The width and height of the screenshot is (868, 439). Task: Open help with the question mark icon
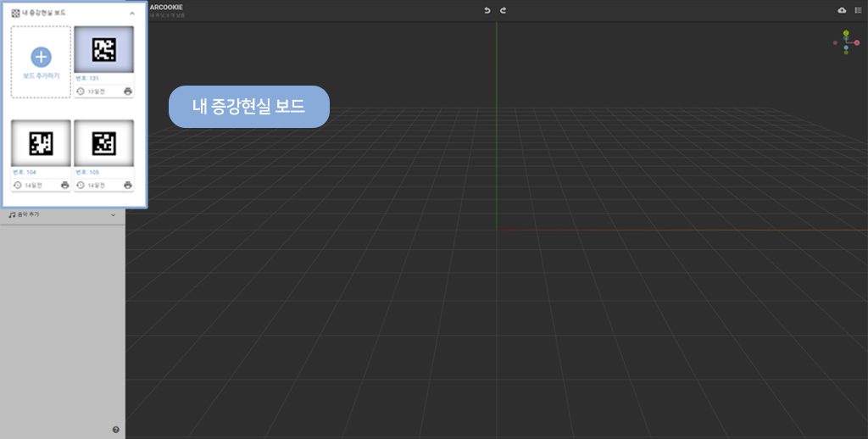click(x=115, y=430)
